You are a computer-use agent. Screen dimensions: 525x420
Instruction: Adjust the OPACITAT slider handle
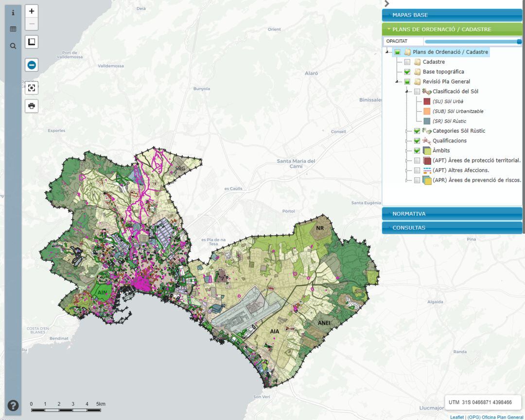(x=519, y=42)
